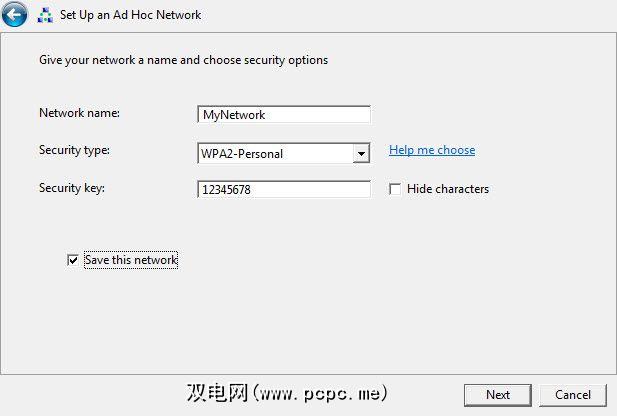This screenshot has height=416, width=617.
Task: Click the "Hide characters" label text
Action: point(448,189)
